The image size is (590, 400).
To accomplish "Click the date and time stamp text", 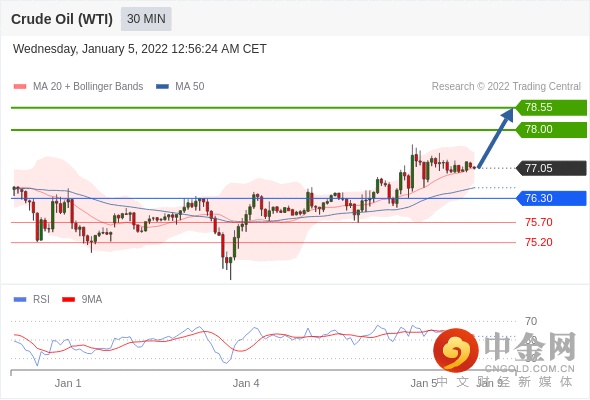I will (140, 49).
